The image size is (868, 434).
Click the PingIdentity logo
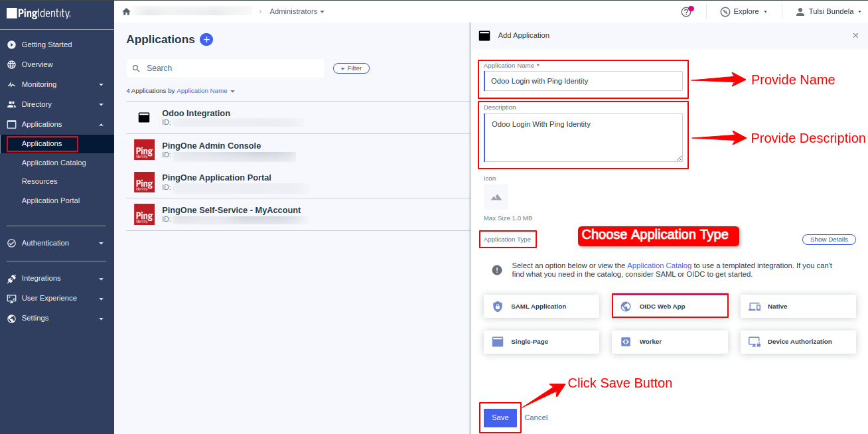point(38,13)
